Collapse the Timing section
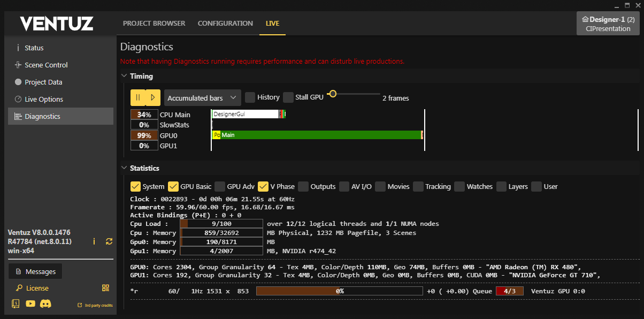 pos(124,76)
